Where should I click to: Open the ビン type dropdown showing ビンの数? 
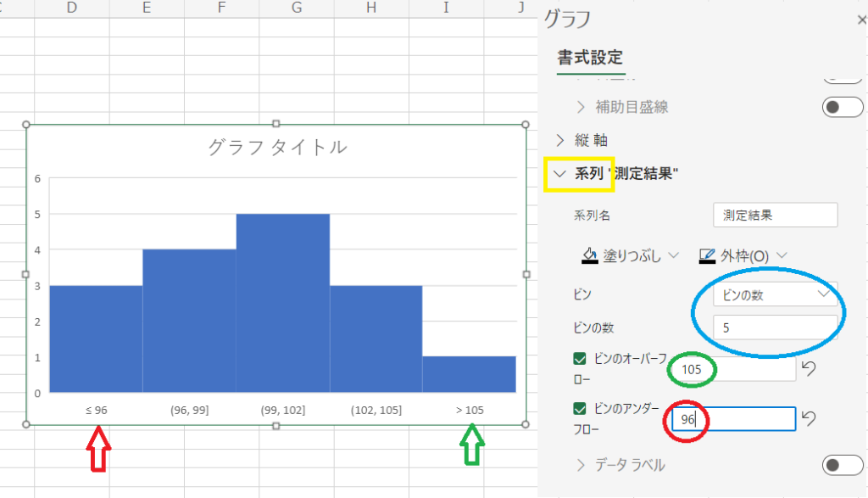(775, 294)
